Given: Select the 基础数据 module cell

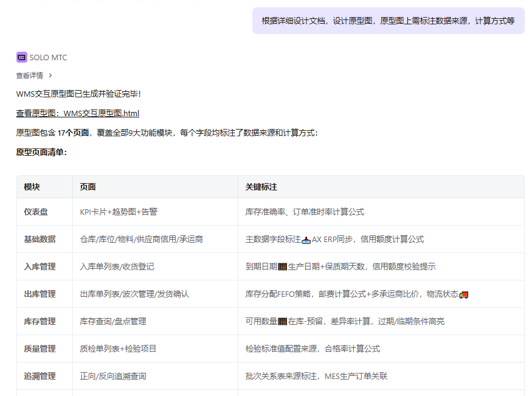Looking at the screenshot, I should click(x=40, y=240).
